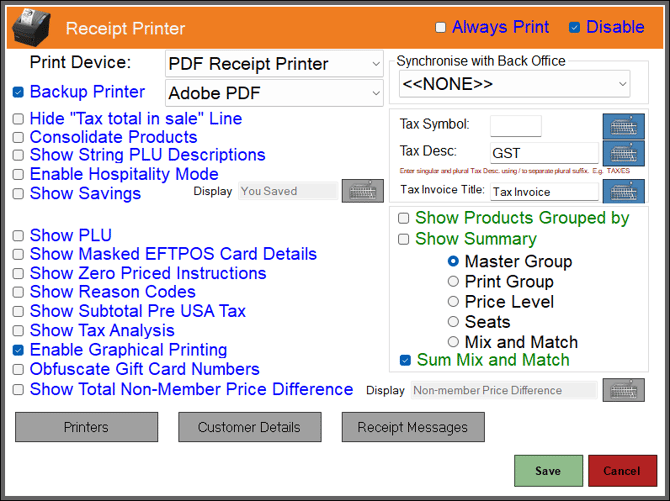Open keyboard for Show Savings display text
The width and height of the screenshot is (670, 501).
point(362,191)
